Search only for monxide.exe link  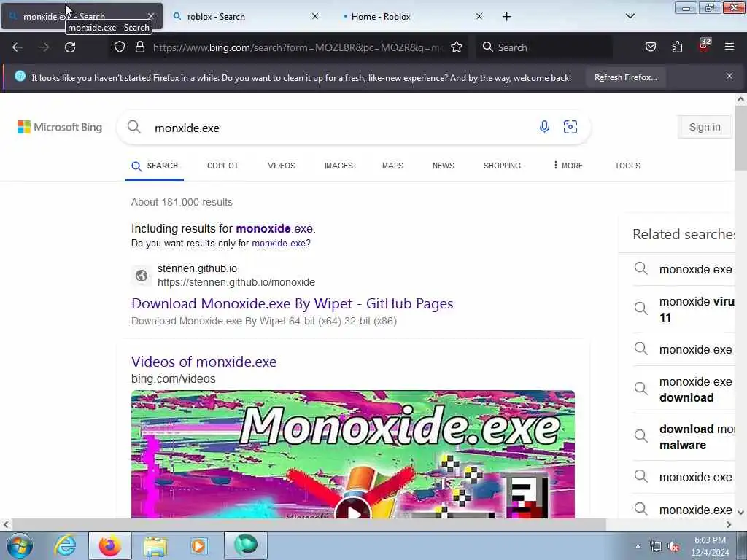point(281,244)
